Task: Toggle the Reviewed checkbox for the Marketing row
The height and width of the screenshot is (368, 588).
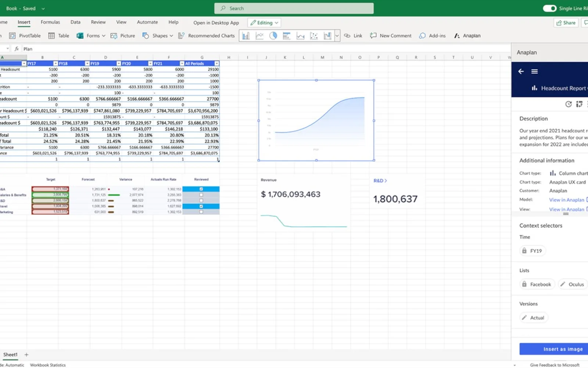Action: [201, 212]
